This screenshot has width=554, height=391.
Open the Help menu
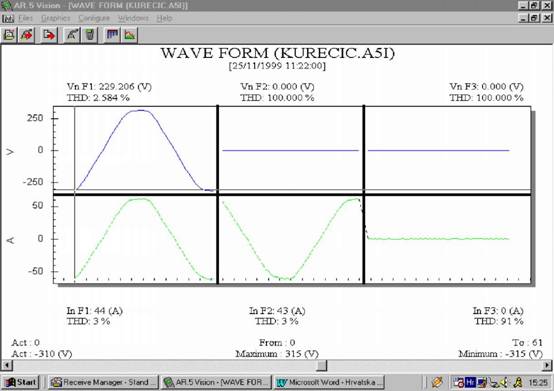click(x=164, y=18)
